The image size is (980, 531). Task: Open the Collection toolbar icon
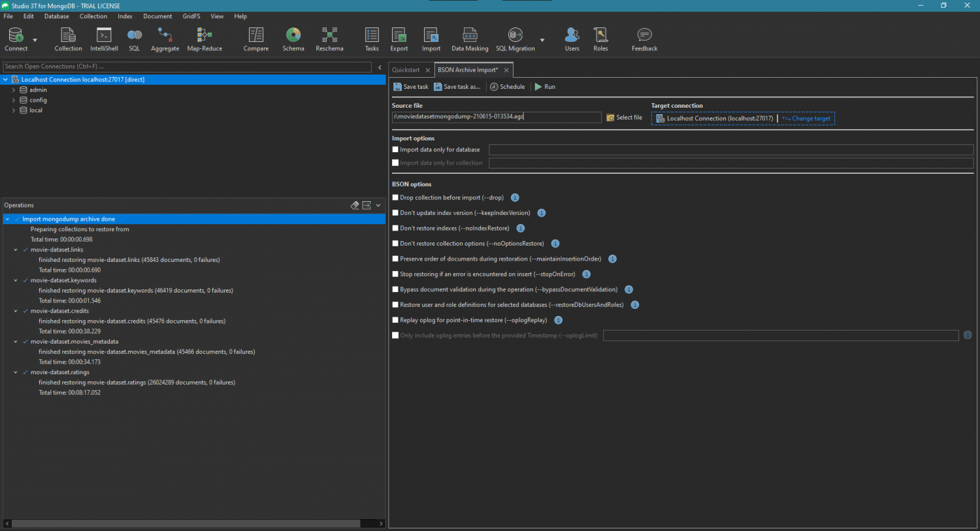pos(68,39)
